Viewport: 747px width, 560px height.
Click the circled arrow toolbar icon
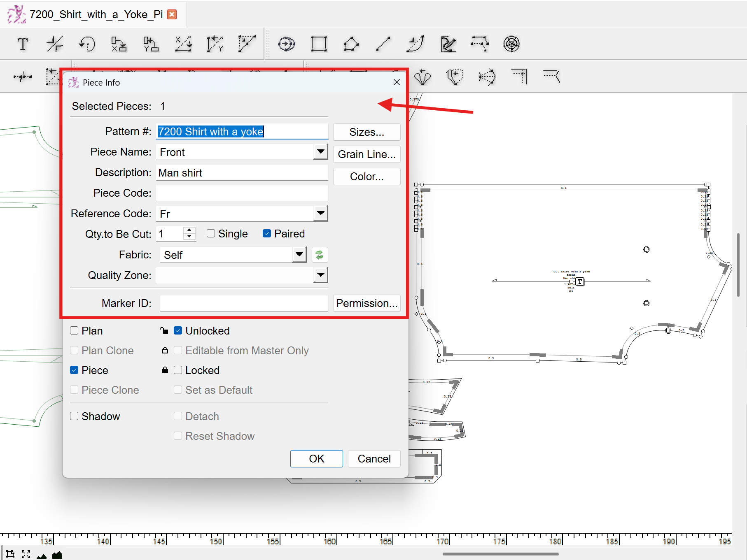[286, 44]
